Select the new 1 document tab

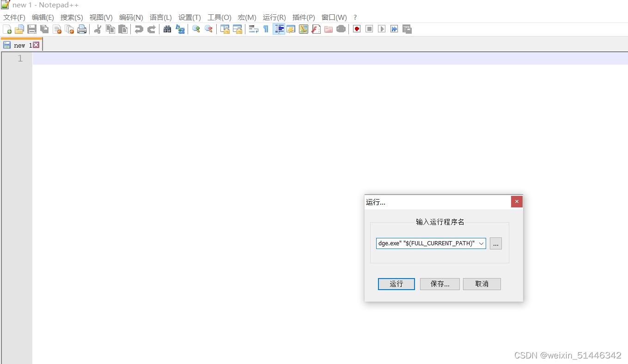[22, 45]
